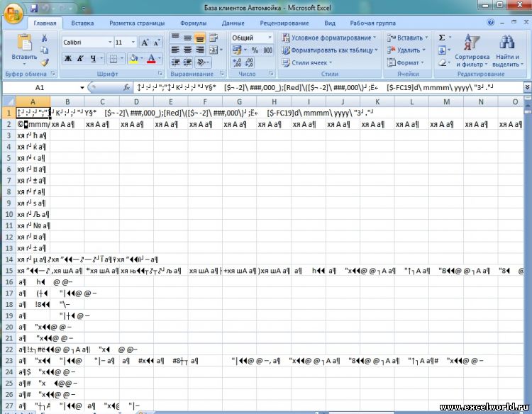Apply comma thousands style 000
The width and height of the screenshot is (532, 414).
pyautogui.click(x=267, y=50)
